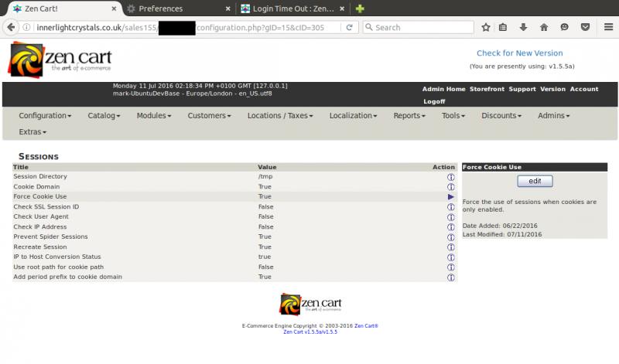Select the Check IP Address row title
Screen dimensions: 619x364
(x=40, y=226)
